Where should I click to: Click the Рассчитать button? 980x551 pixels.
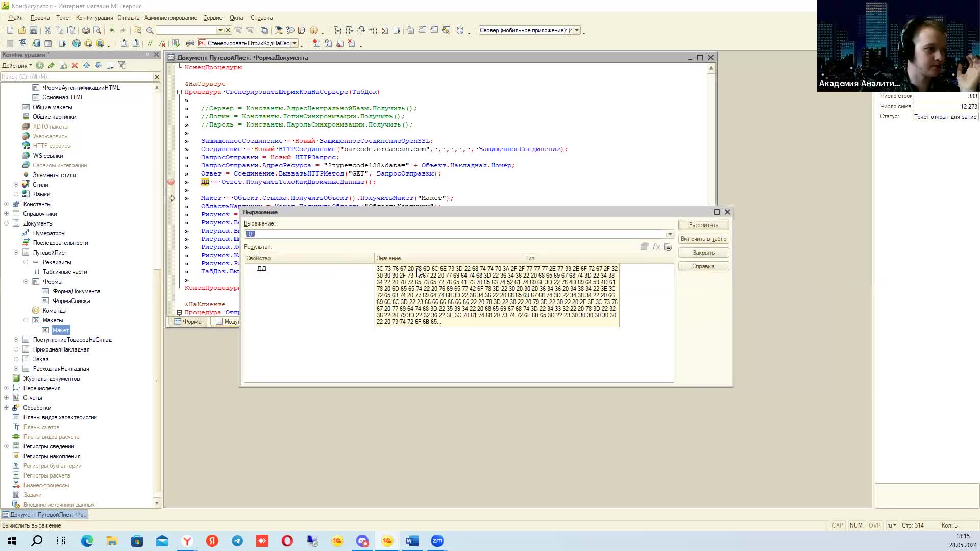703,225
